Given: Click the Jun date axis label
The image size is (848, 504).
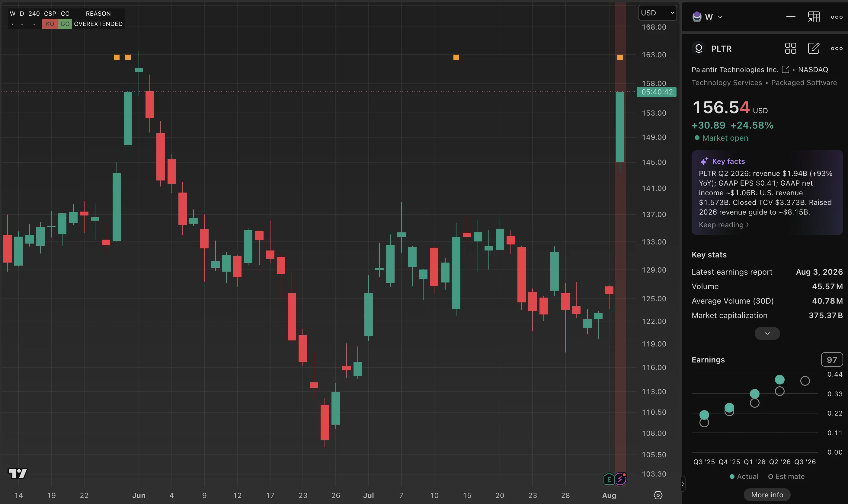Looking at the screenshot, I should click(x=139, y=495).
